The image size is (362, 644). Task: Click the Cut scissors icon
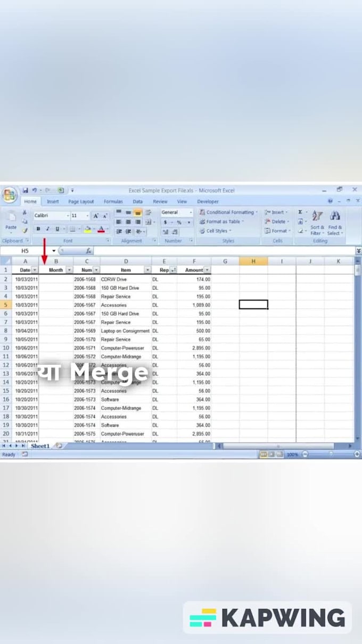click(x=24, y=212)
